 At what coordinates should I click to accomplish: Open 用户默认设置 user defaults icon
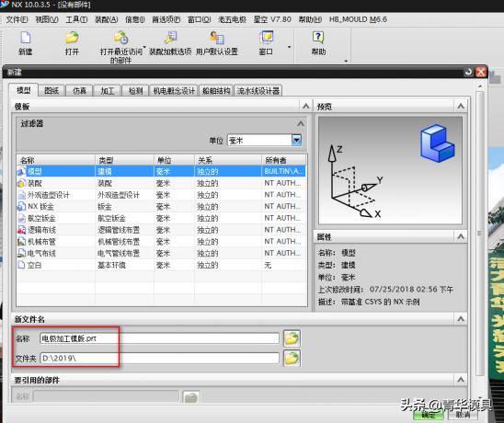[217, 38]
